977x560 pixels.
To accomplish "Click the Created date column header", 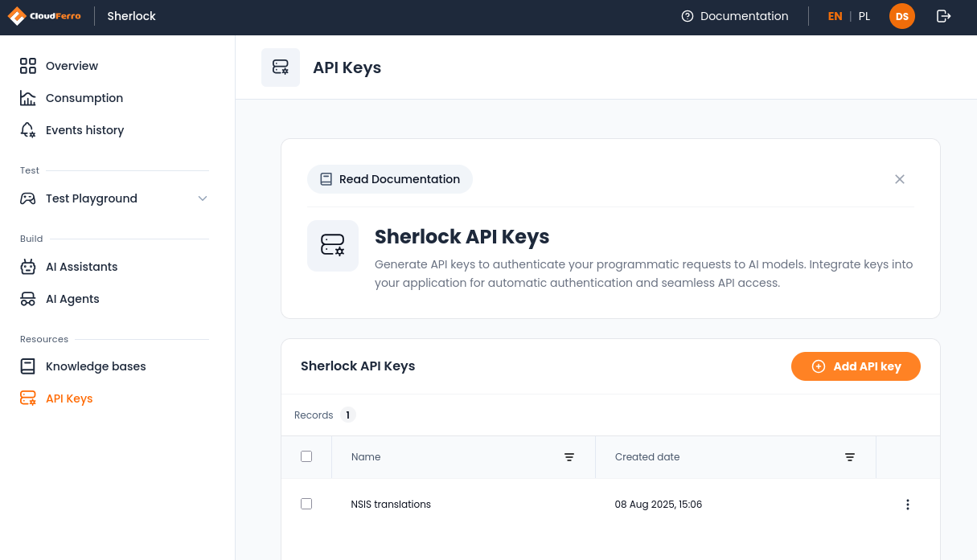I will pos(647,457).
